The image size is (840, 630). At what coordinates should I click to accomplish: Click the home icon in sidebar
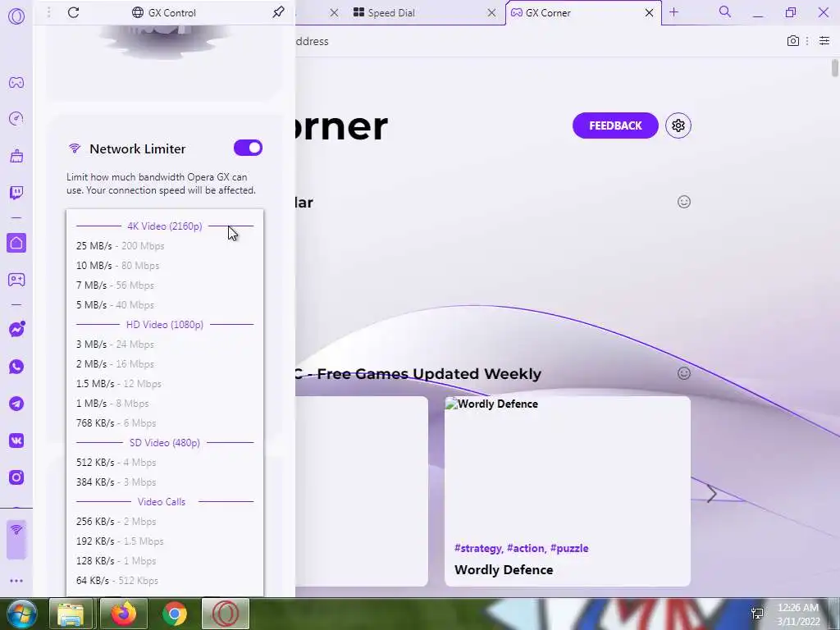point(16,243)
